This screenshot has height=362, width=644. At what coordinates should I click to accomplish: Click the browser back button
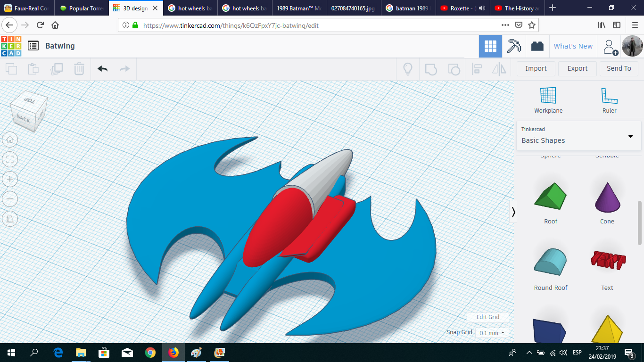[10, 25]
